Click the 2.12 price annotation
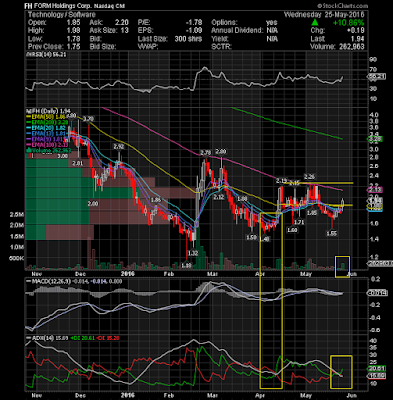This screenshot has width=393, height=400. click(x=219, y=197)
